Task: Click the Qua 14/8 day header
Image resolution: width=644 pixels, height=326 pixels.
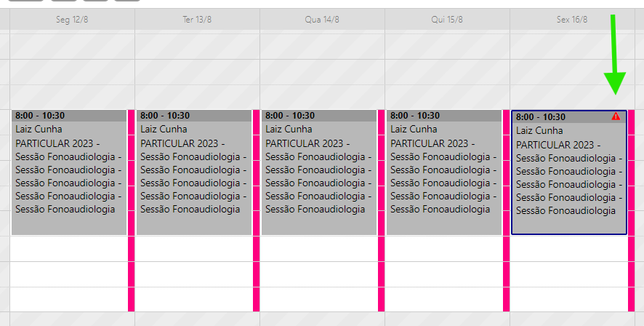Action: point(322,20)
